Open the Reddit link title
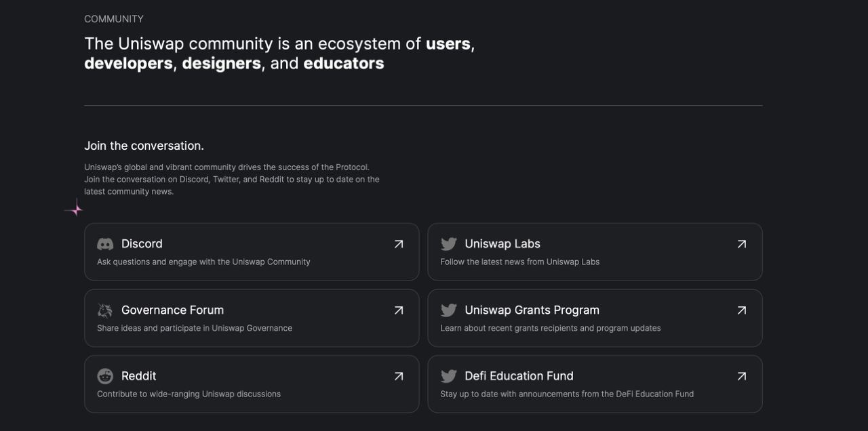 (x=139, y=376)
